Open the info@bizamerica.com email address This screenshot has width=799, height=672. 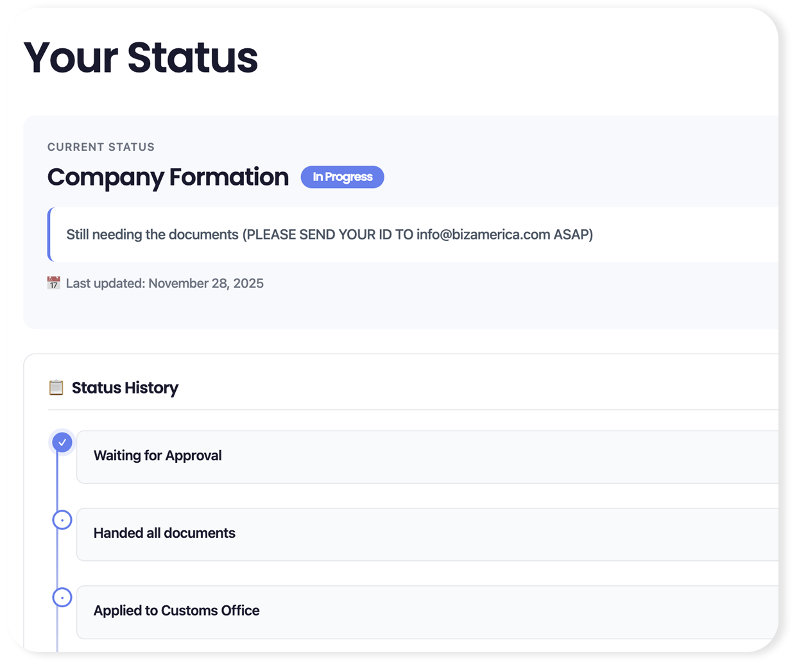click(x=483, y=235)
